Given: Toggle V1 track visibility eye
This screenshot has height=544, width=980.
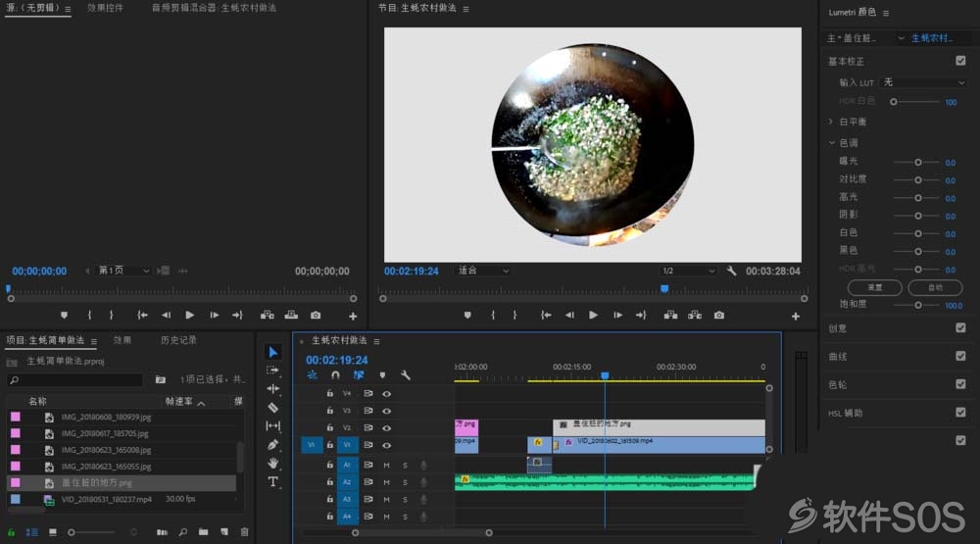Looking at the screenshot, I should pos(387,445).
